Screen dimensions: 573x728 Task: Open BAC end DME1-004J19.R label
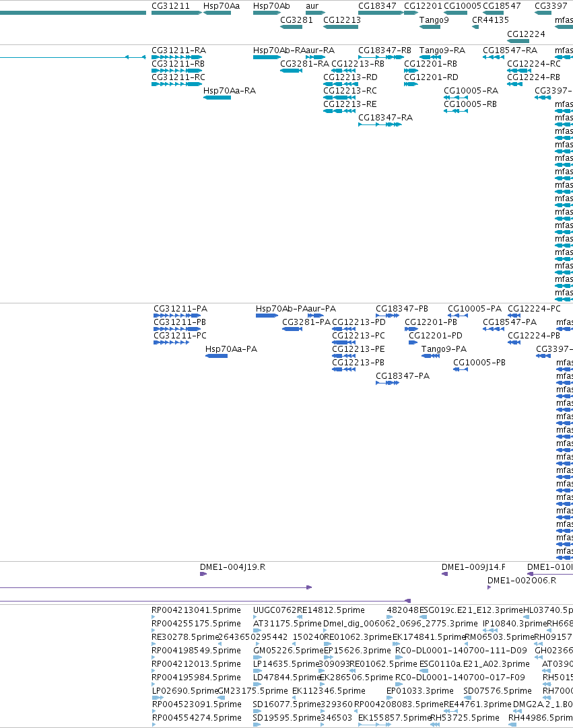tap(232, 567)
